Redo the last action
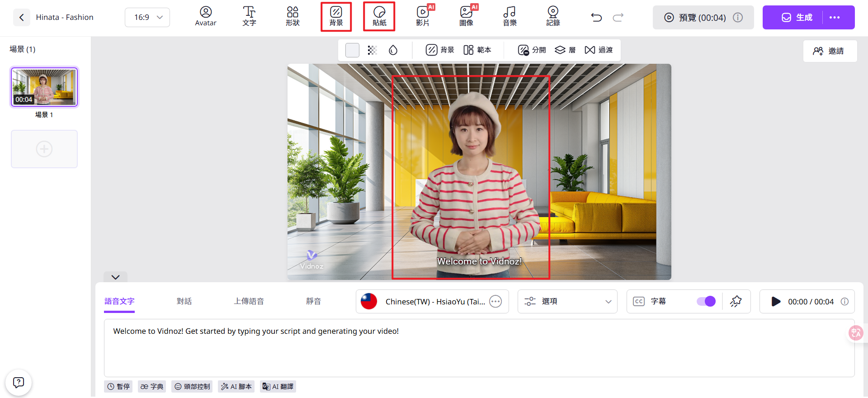This screenshot has height=398, width=868. (x=618, y=17)
